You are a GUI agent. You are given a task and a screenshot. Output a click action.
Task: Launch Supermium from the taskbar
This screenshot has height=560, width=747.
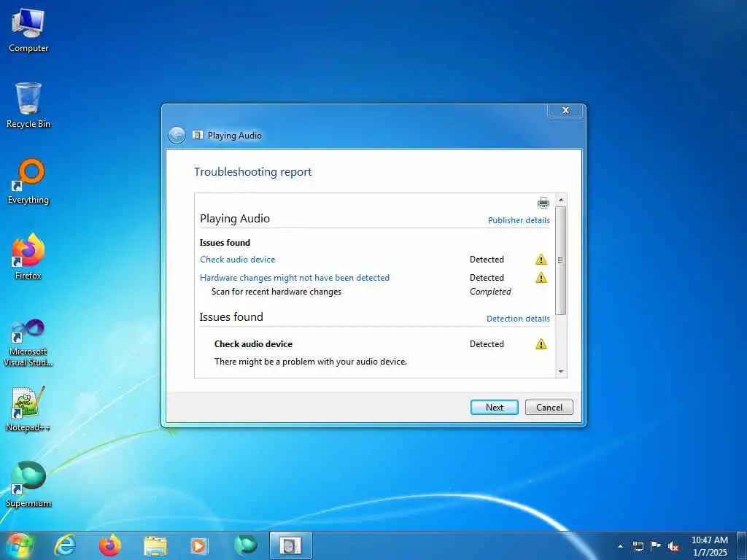(x=245, y=545)
